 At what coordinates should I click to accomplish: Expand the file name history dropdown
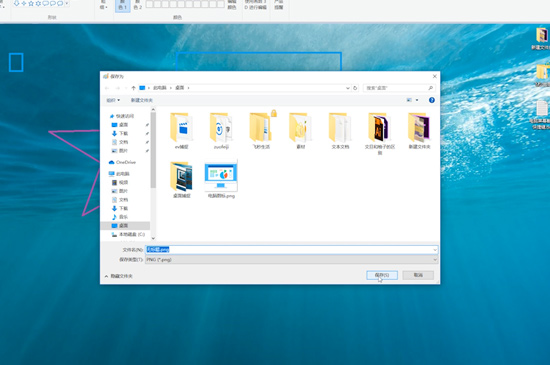click(435, 250)
